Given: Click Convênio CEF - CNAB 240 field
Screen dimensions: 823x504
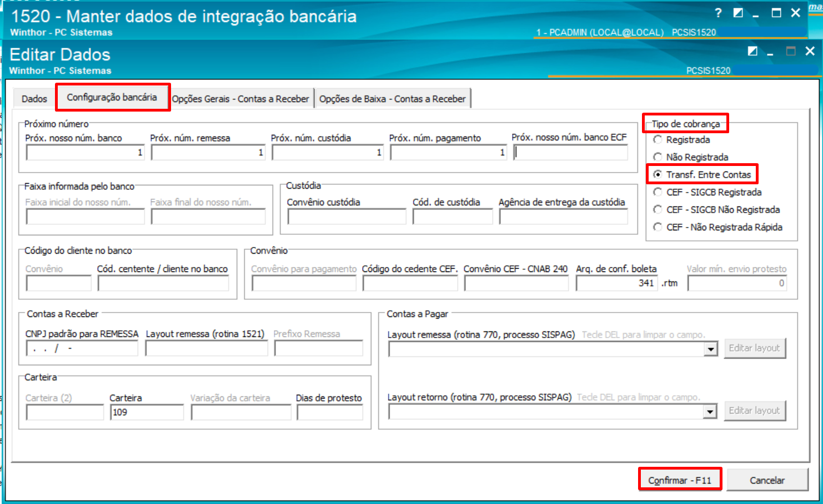Looking at the screenshot, I should pos(516,283).
